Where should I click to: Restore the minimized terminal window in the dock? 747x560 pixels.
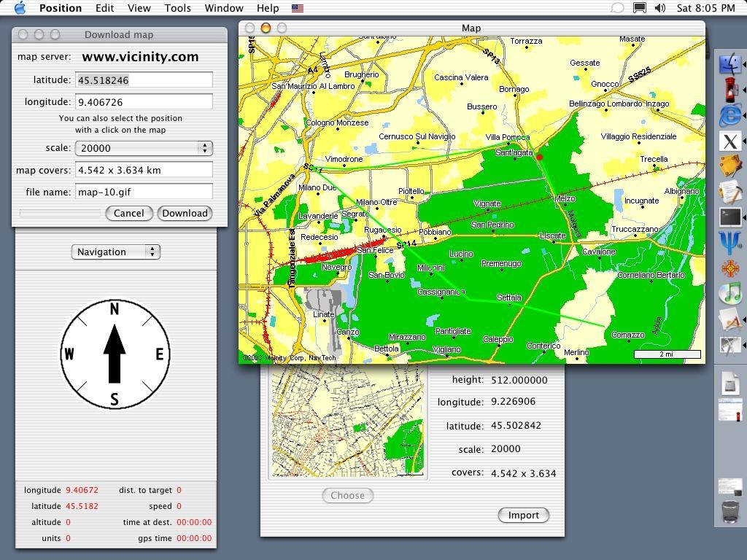(729, 486)
